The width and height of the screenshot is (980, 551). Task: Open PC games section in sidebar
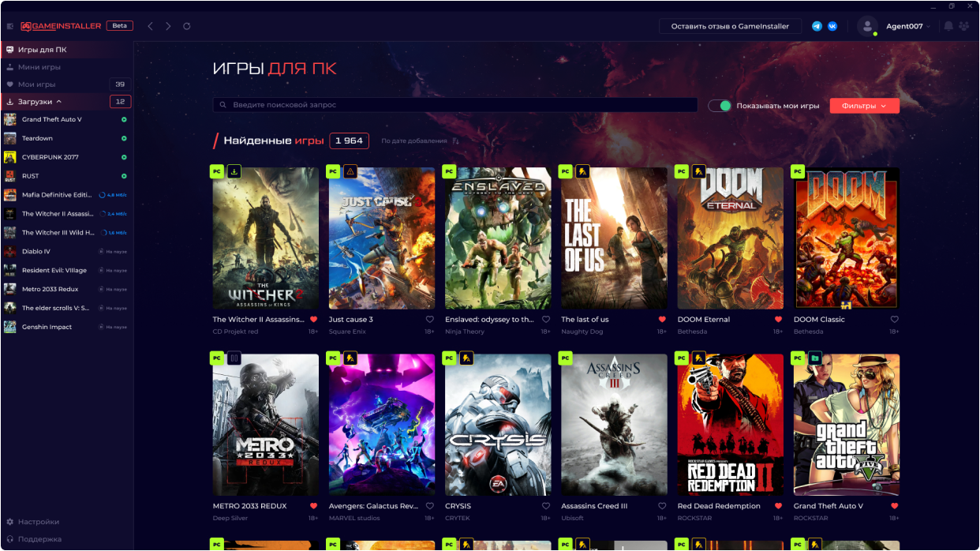point(67,50)
